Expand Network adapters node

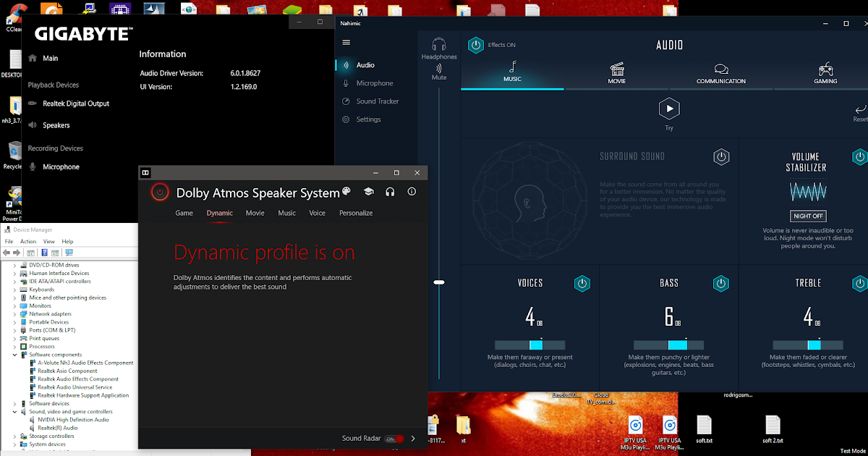(15, 314)
